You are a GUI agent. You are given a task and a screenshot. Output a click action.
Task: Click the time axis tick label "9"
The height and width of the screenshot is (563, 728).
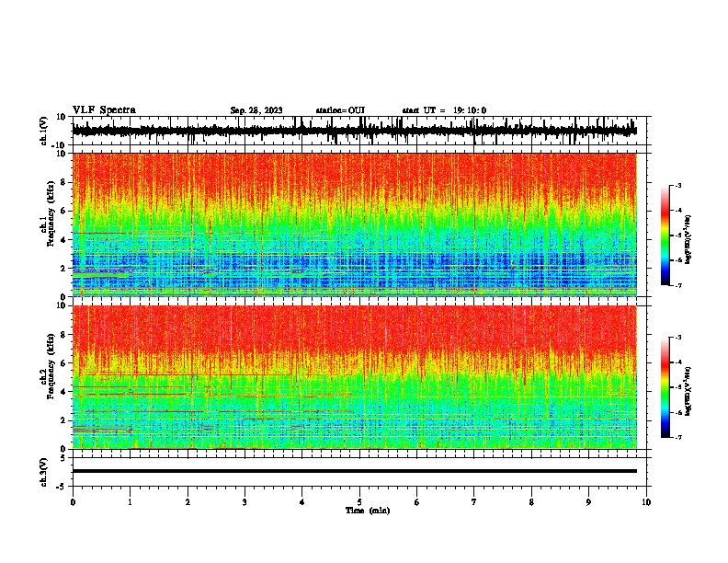click(588, 502)
